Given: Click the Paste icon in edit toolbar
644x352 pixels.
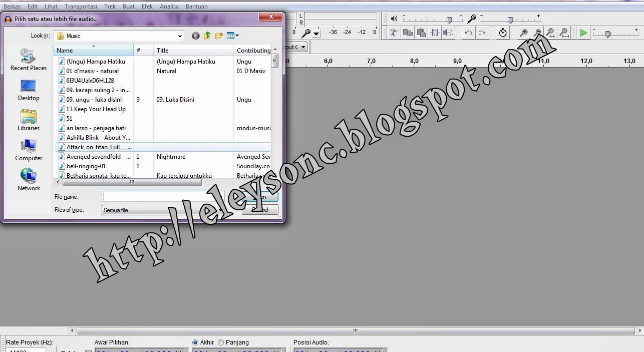Looking at the screenshot, I should (421, 33).
